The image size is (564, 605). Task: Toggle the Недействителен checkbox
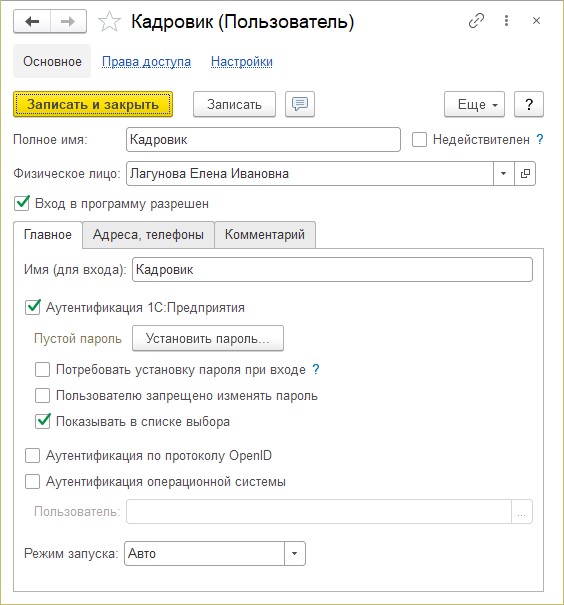pos(419,139)
